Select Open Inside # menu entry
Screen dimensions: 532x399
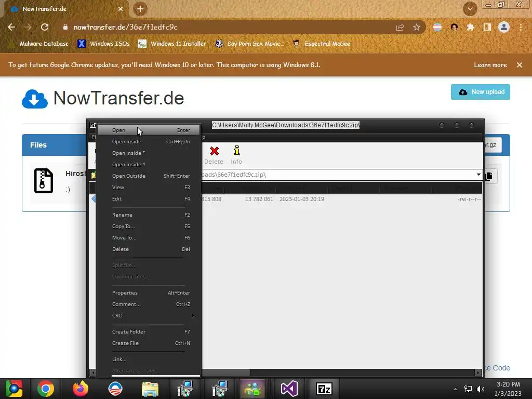click(x=149, y=165)
